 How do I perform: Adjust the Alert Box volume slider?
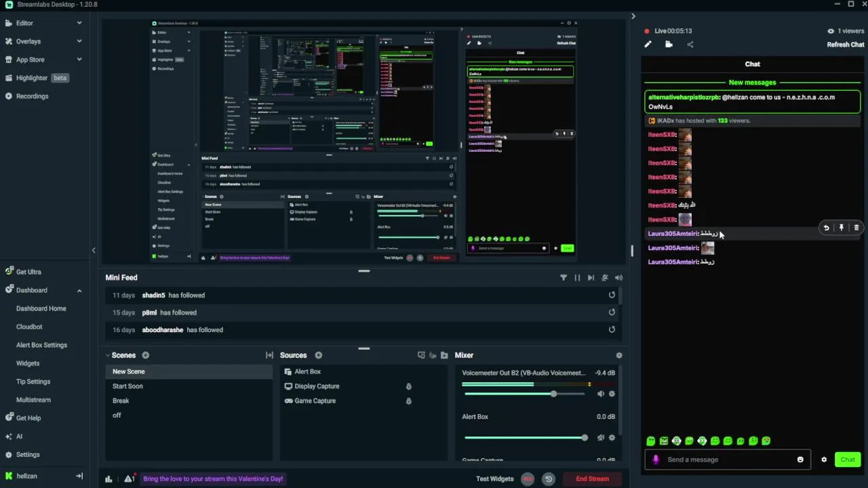coord(526,438)
